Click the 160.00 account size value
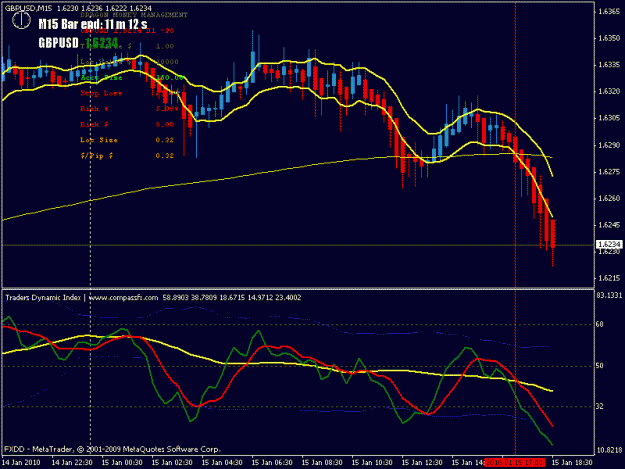The image size is (625, 469). tap(169, 77)
